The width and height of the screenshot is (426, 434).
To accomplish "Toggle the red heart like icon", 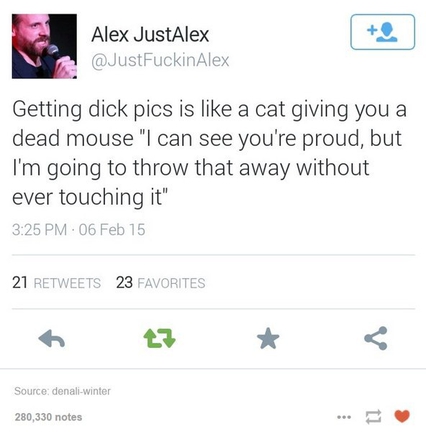I will click(402, 416).
